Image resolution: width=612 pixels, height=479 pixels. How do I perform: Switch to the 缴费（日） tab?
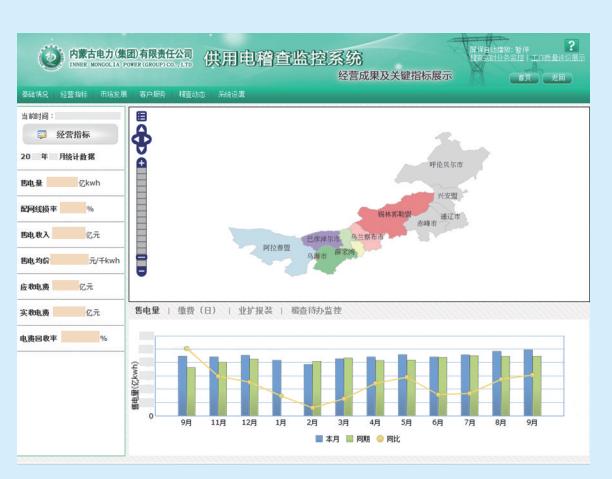pyautogui.click(x=198, y=311)
